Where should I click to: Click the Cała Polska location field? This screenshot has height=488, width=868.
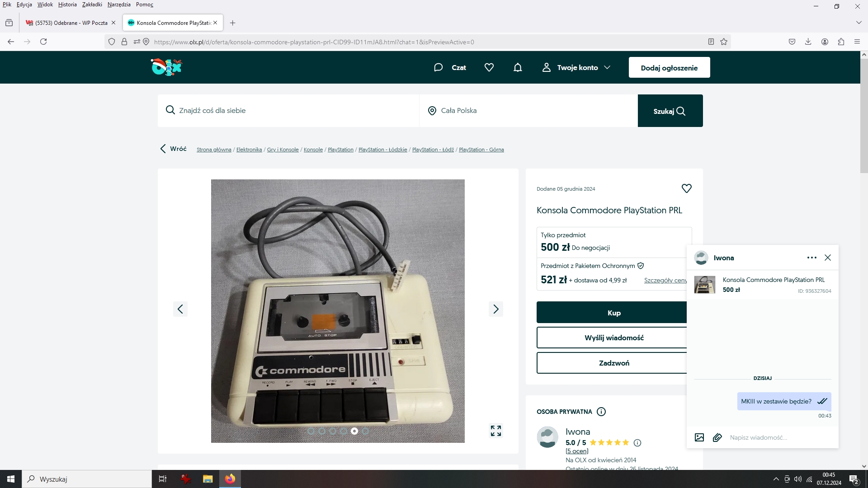click(x=528, y=111)
